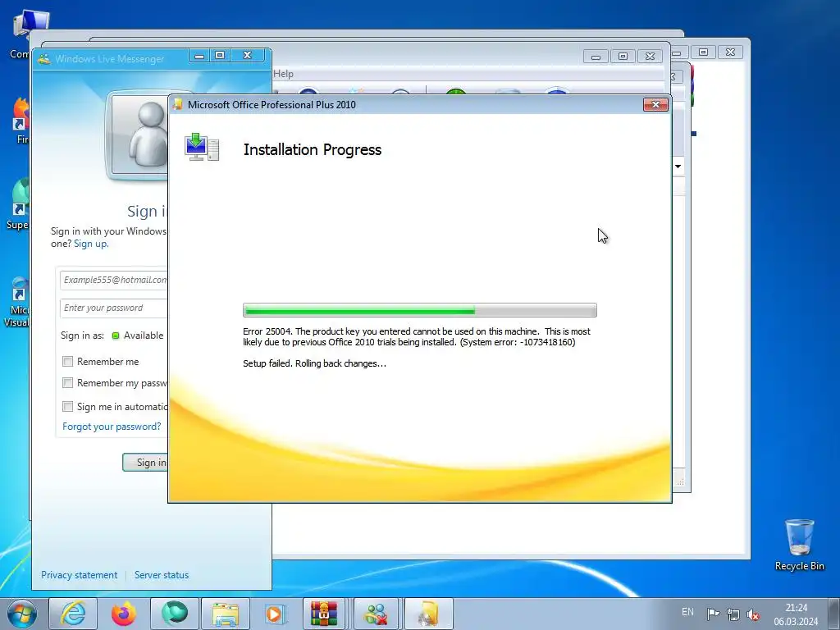Minimize the background window behind Office setup
Viewport: 840px width, 630px height.
click(596, 57)
